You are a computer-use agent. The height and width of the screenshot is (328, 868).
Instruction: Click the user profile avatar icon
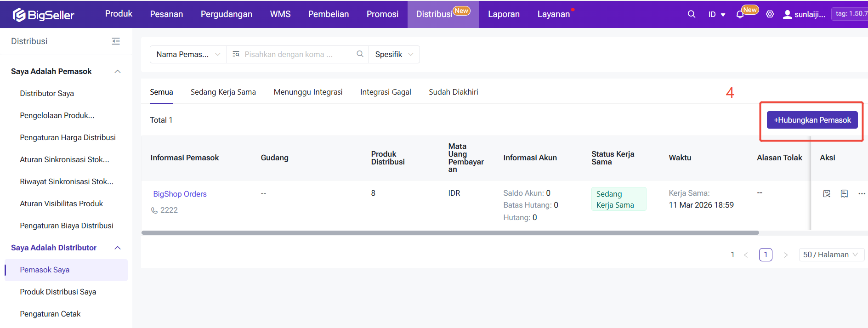[x=787, y=14]
